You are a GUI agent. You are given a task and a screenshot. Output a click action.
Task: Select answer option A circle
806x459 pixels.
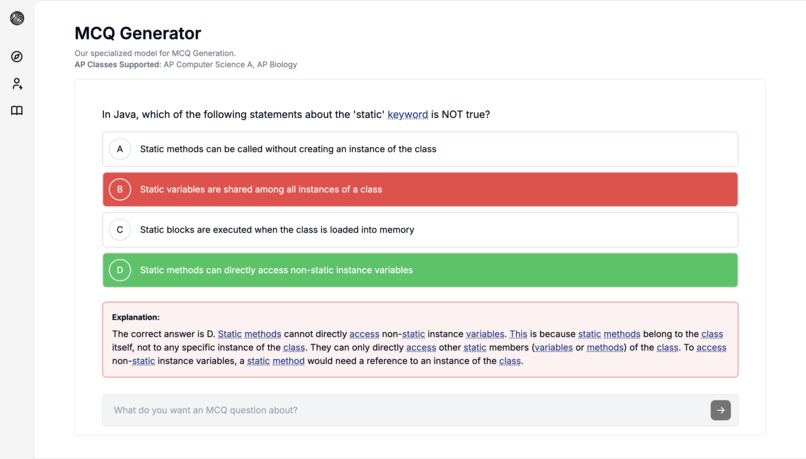(120, 149)
